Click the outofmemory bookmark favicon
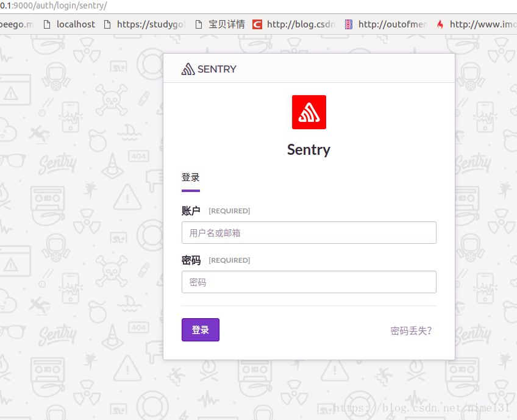 [x=349, y=24]
